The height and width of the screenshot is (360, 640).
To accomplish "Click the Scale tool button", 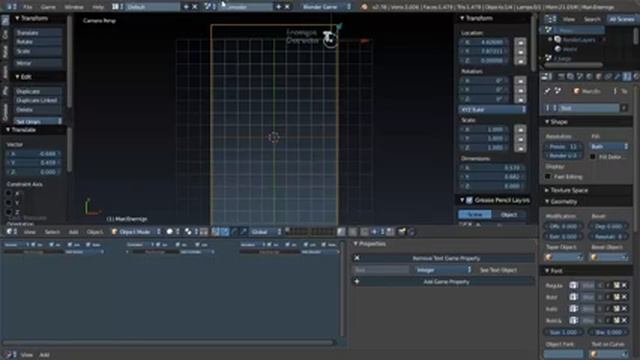I will [38, 51].
